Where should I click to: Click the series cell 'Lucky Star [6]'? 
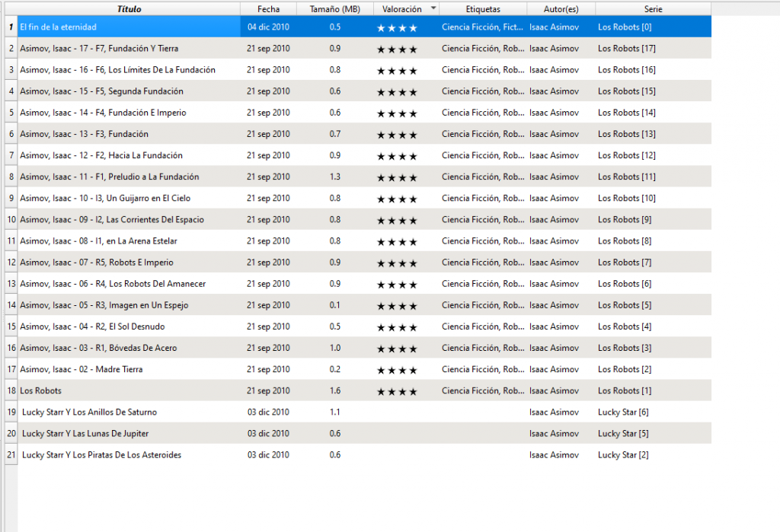(x=623, y=412)
